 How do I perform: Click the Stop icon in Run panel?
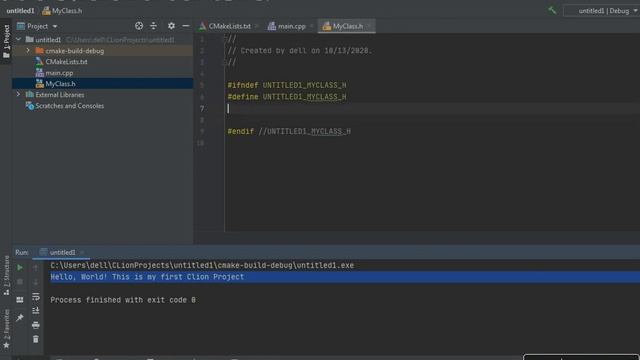coord(20,282)
